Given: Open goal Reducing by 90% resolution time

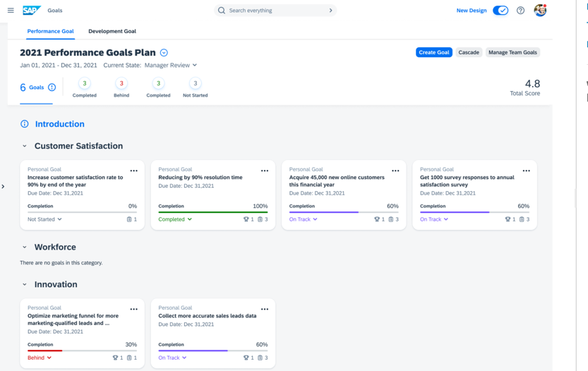Looking at the screenshot, I should pyautogui.click(x=200, y=177).
